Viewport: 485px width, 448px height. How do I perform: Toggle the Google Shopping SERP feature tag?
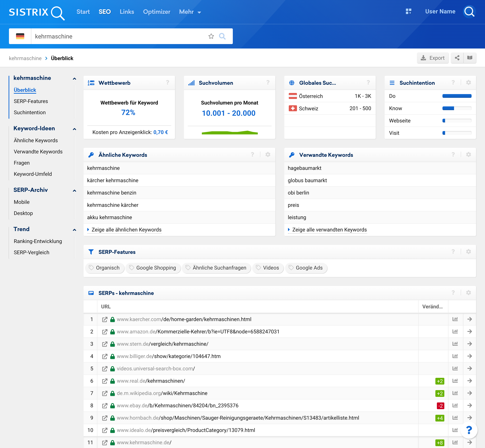153,268
